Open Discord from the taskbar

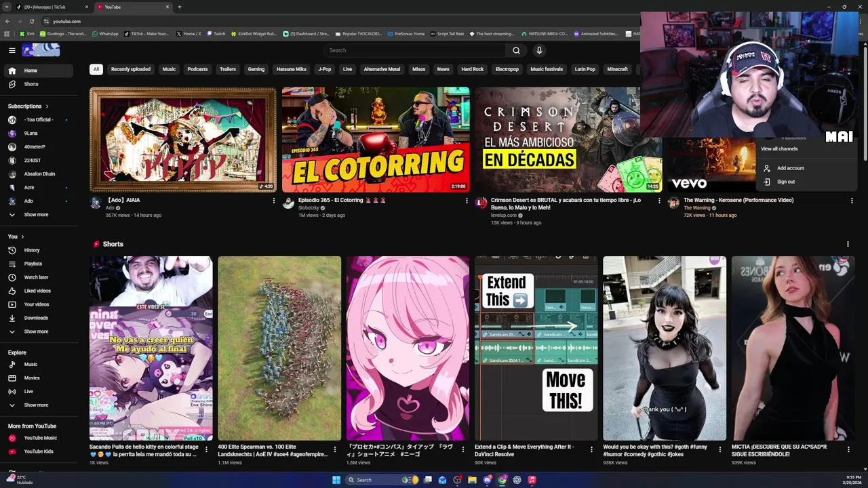pyautogui.click(x=487, y=480)
